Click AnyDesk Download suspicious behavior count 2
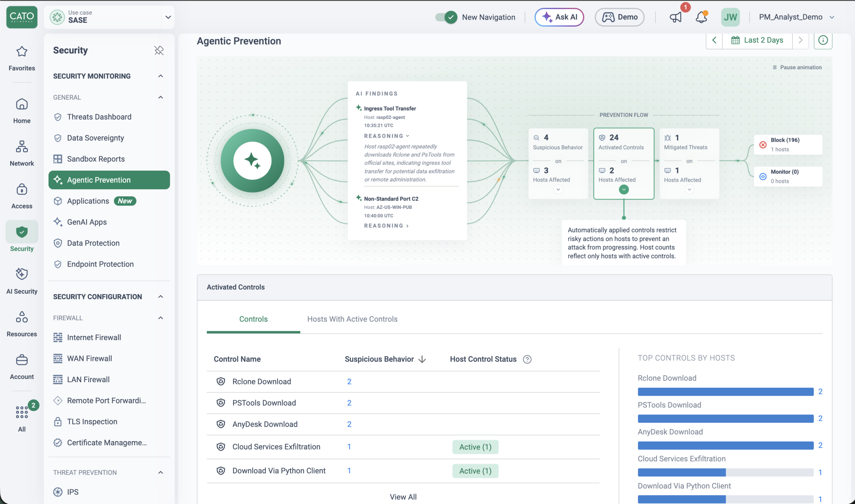 tap(349, 424)
